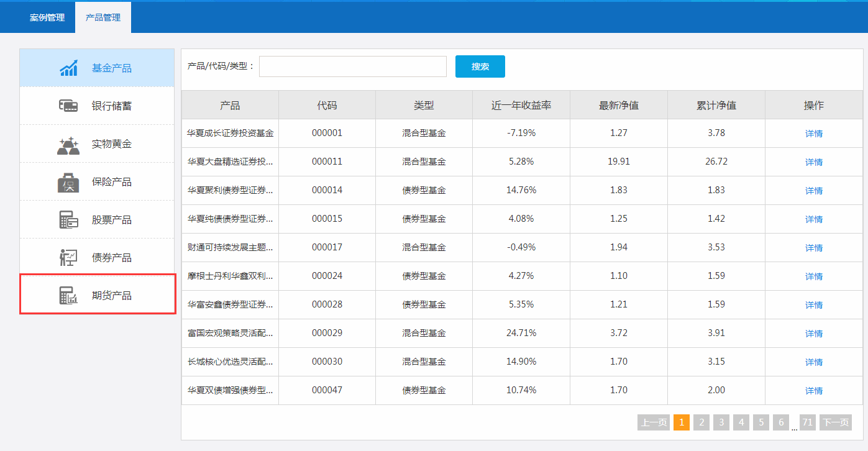
Task: Click the 下一页 next page button
Action: [x=835, y=423]
